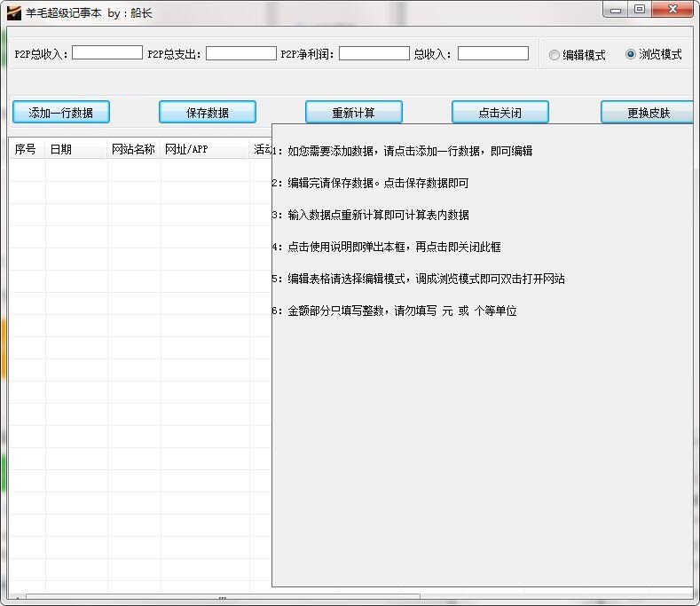Focus the P2P总支出 input field

[x=241, y=53]
